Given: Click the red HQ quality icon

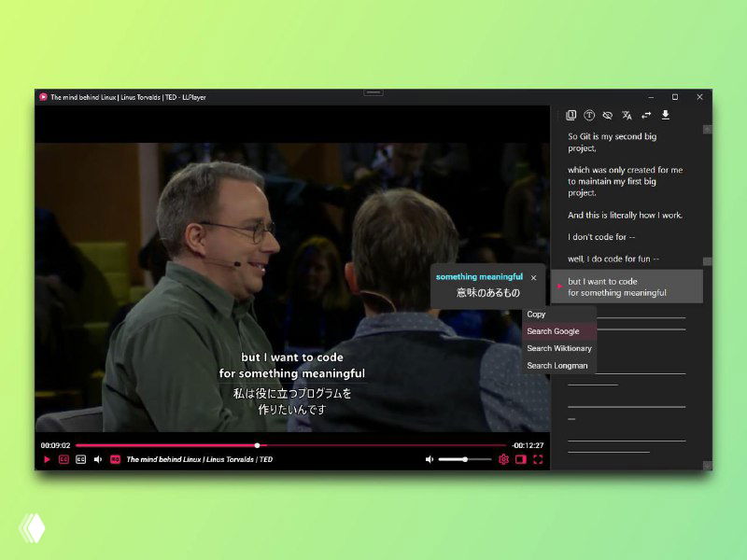Looking at the screenshot, I should point(115,459).
